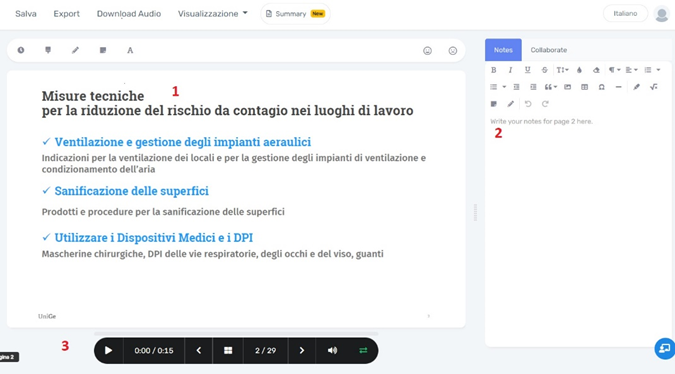Redo last notes edit
The width and height of the screenshot is (675, 374).
click(545, 104)
